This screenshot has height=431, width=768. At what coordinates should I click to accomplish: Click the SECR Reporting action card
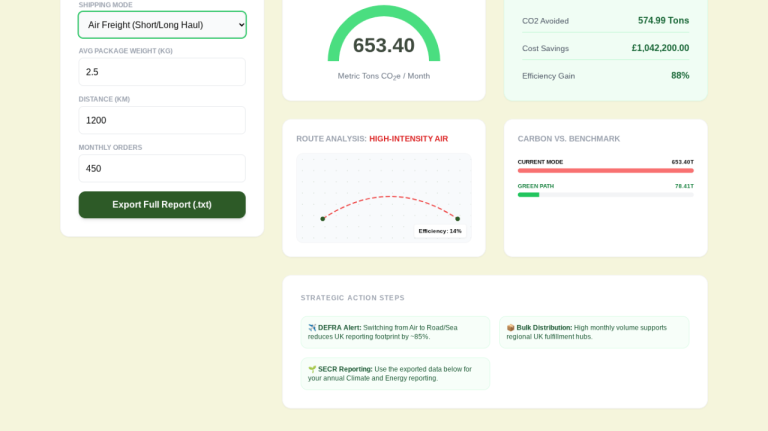pos(395,374)
